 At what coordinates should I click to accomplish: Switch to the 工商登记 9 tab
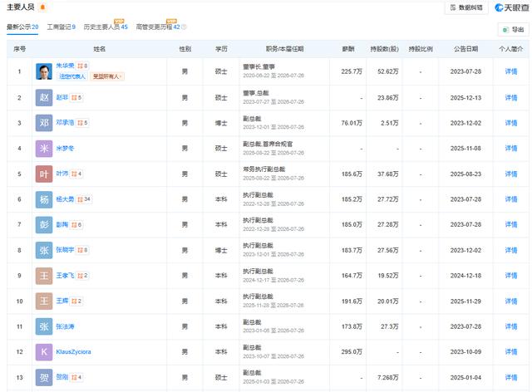click(x=60, y=27)
